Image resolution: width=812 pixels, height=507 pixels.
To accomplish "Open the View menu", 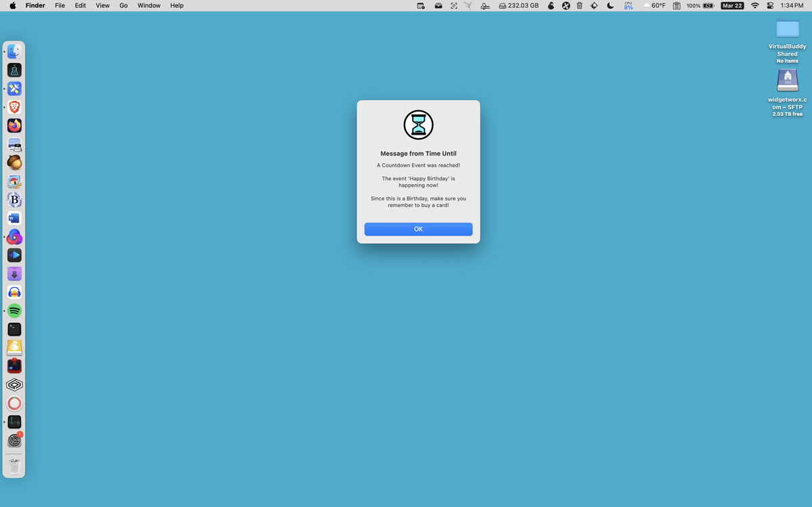I will [102, 5].
